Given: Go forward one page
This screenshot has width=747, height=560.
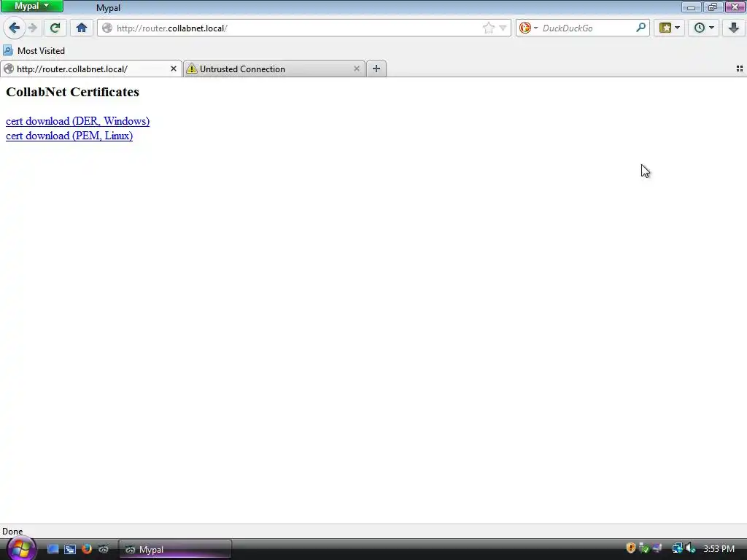Looking at the screenshot, I should point(32,28).
